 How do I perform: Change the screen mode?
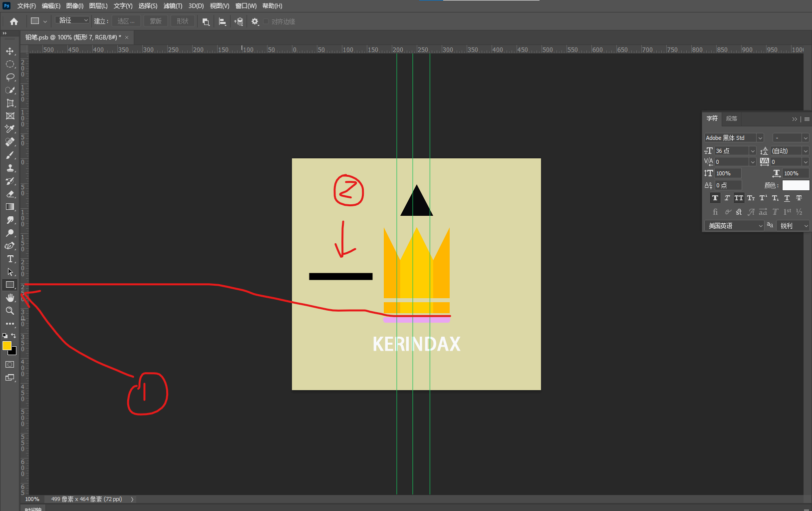tap(10, 378)
